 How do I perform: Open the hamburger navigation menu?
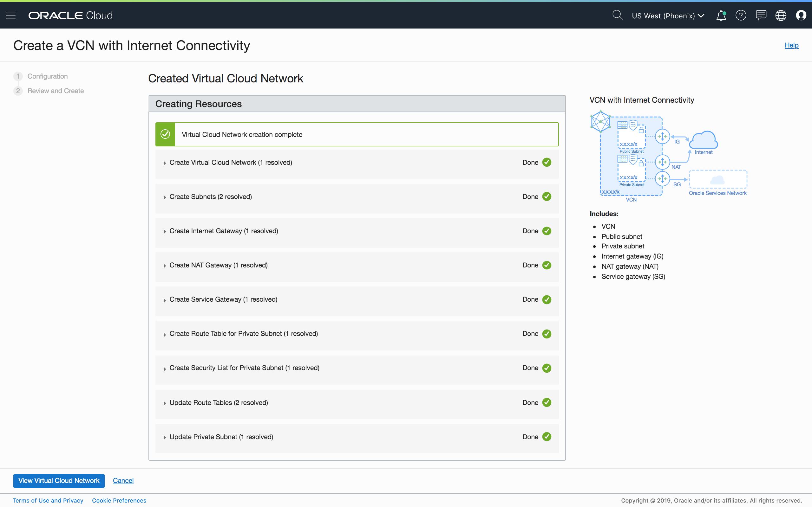tap(11, 16)
